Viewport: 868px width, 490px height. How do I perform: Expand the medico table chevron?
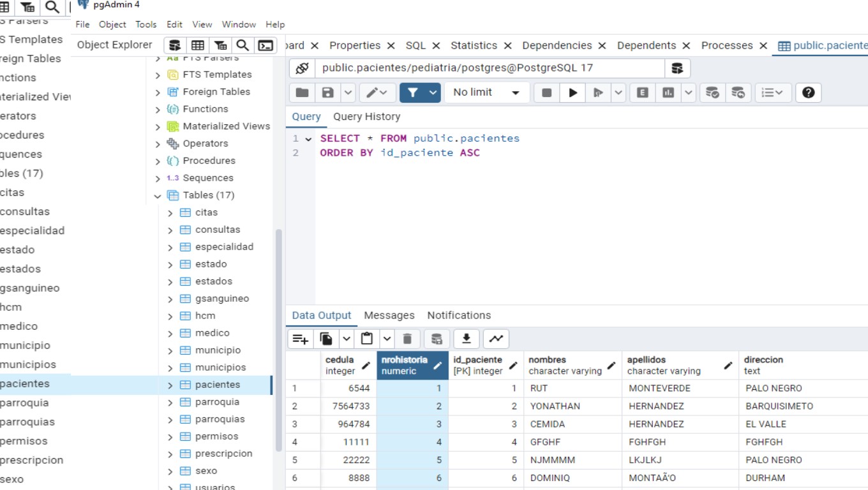170,333
